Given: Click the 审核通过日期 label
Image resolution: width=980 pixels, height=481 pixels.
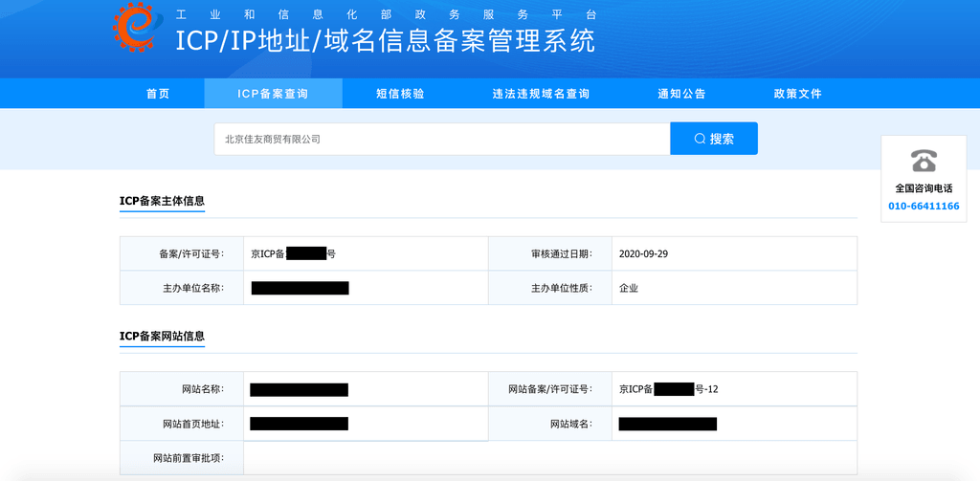Looking at the screenshot, I should [x=561, y=254].
